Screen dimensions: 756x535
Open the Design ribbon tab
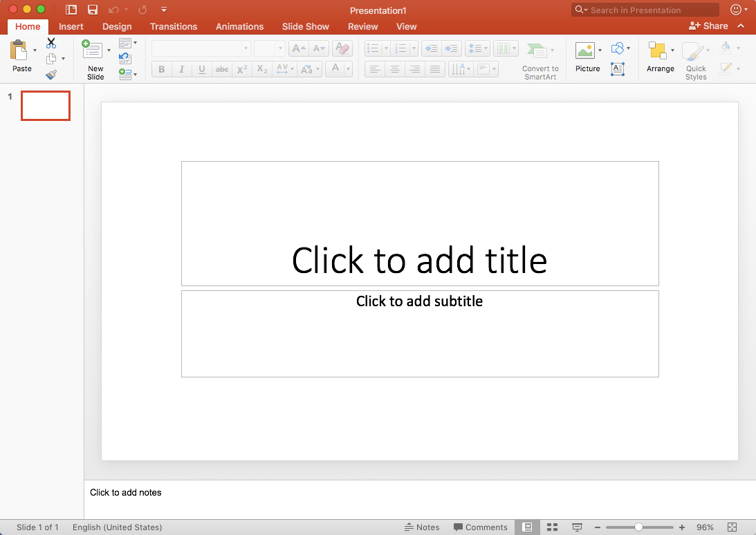click(116, 26)
